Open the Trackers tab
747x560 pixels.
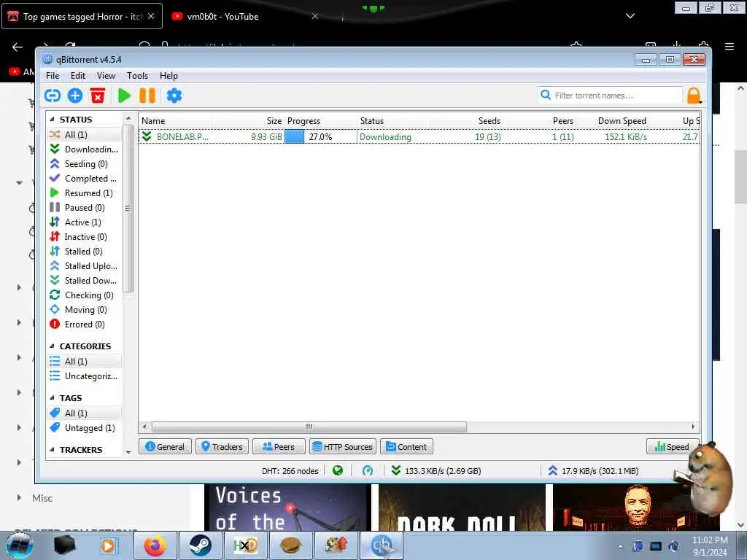coord(222,447)
